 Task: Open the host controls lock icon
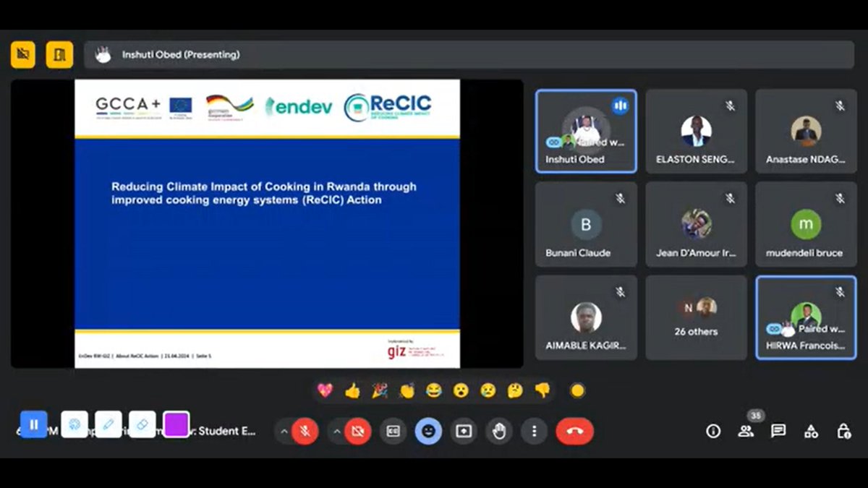point(843,431)
